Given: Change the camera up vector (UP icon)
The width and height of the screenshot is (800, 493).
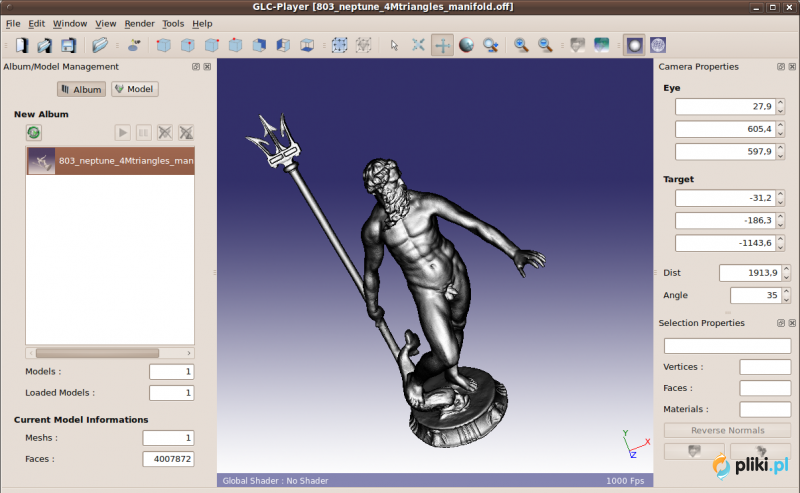Looking at the screenshot, I should coord(134,45).
